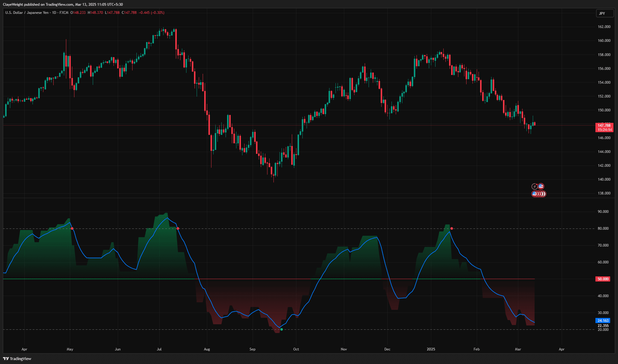
Task: Select the red 147.788 price label
Action: pyautogui.click(x=604, y=126)
